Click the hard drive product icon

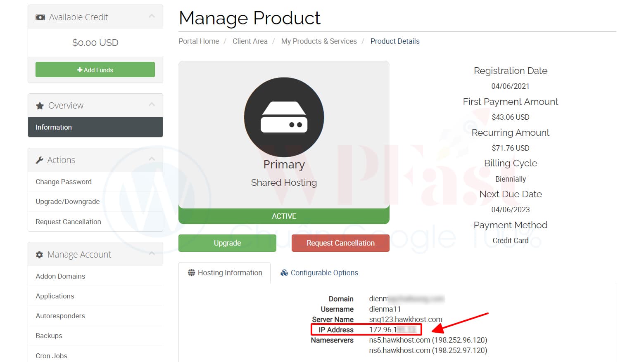[x=284, y=117]
